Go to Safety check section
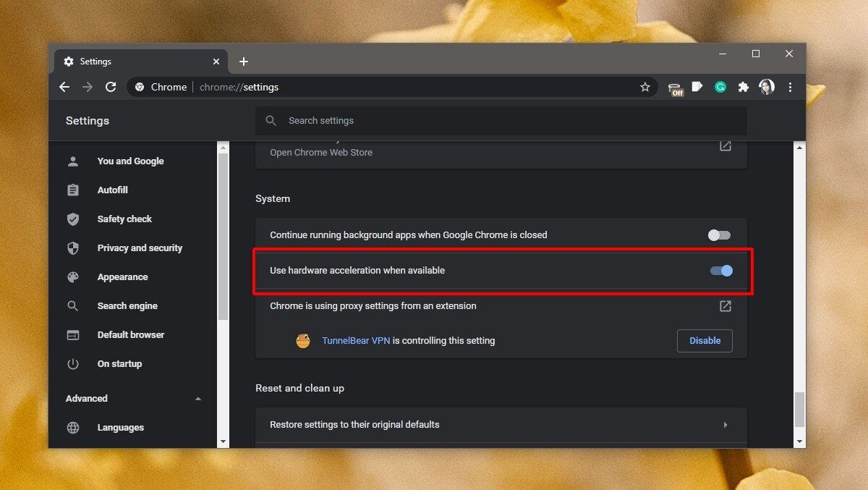This screenshot has width=868, height=490. [124, 219]
